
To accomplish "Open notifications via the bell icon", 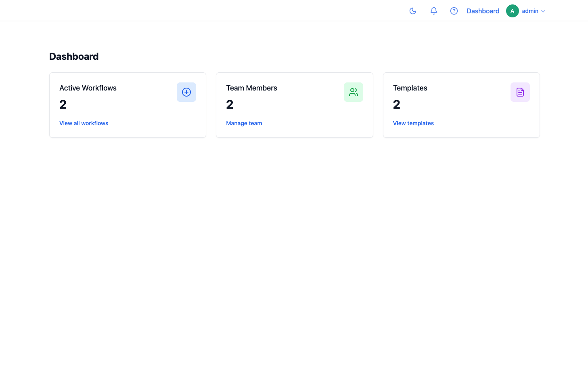I will tap(433, 11).
